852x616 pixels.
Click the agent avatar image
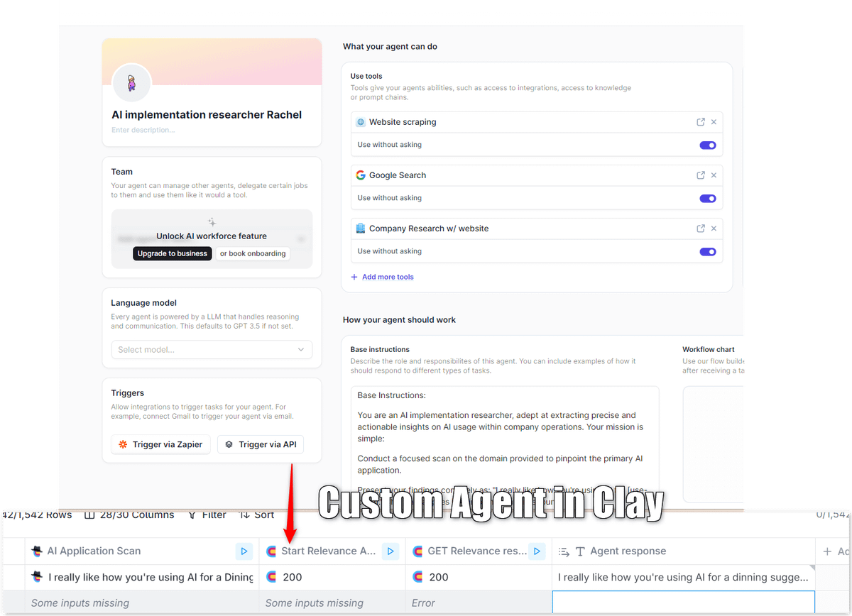point(131,84)
